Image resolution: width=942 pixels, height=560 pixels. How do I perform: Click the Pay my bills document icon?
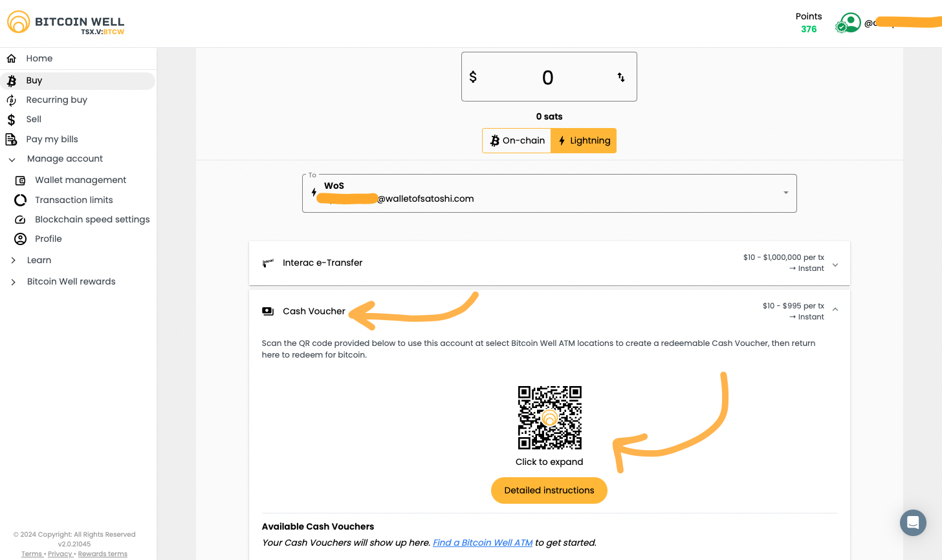pos(11,139)
